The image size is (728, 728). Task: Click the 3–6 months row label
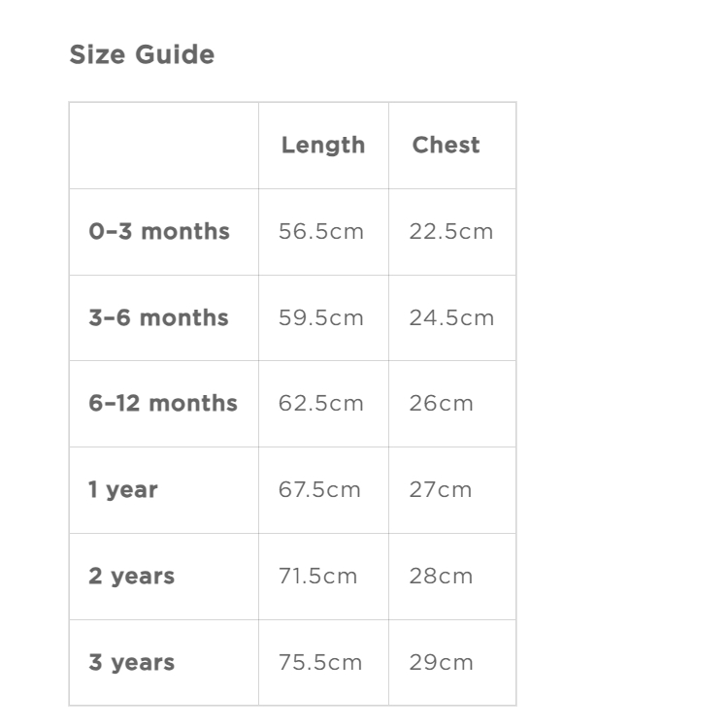158,318
